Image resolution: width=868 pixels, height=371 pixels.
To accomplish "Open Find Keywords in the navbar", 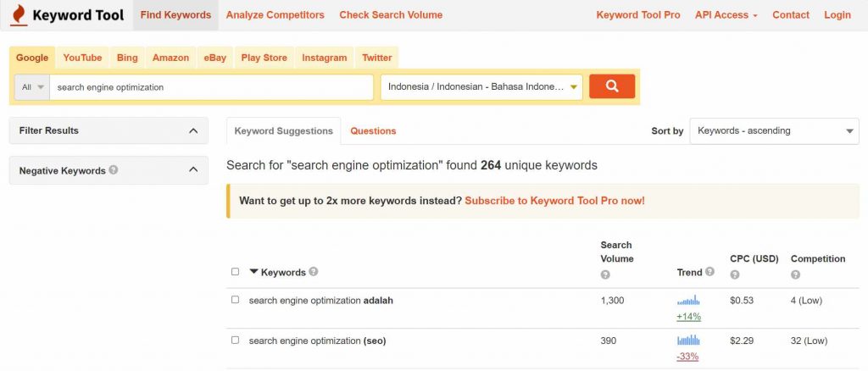I will [x=175, y=15].
